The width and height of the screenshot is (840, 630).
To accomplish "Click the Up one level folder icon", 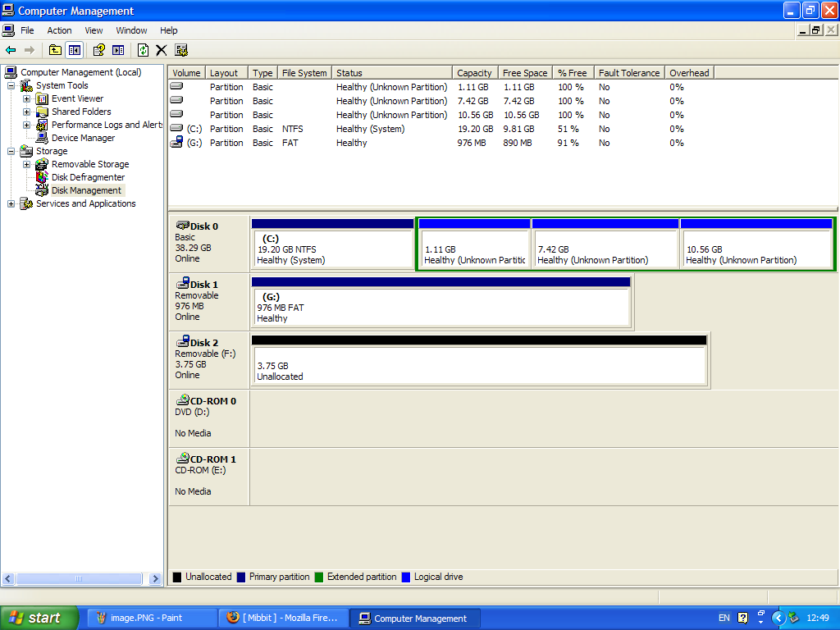I will (x=55, y=50).
